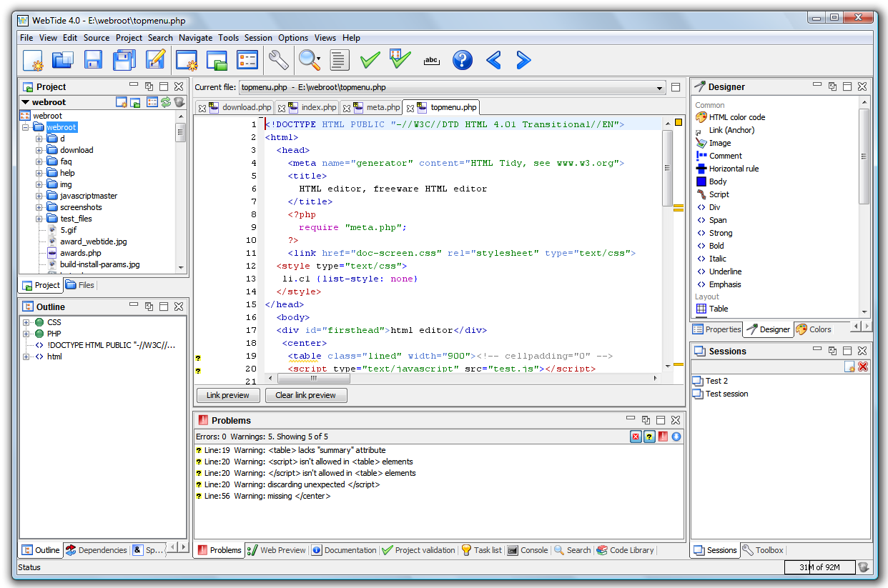Navigate back with the blue left arrow
This screenshot has width=888, height=588.
pyautogui.click(x=493, y=61)
